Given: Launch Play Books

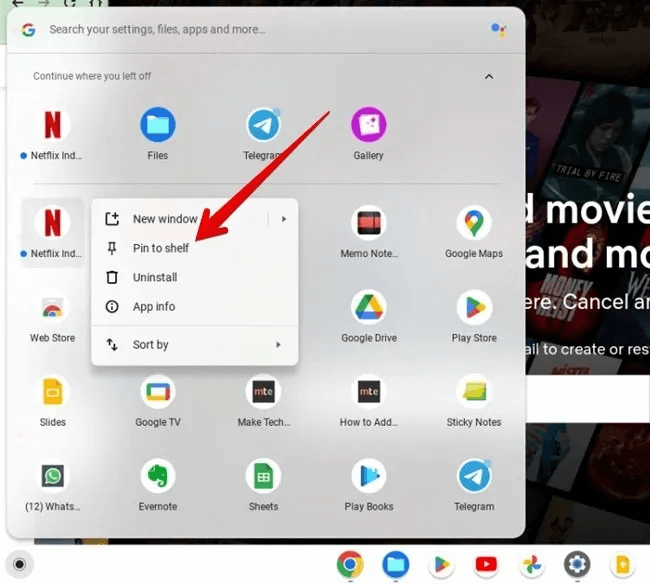Looking at the screenshot, I should click(x=369, y=486).
